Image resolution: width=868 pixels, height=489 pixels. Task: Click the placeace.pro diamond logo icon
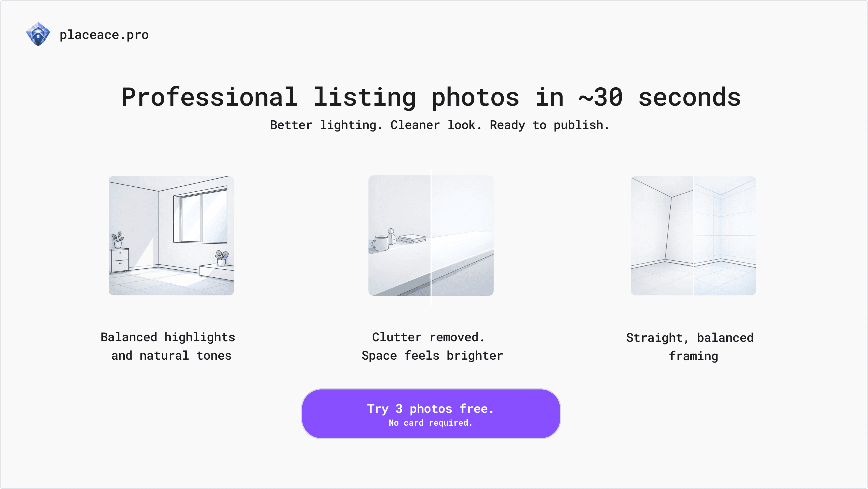coord(38,34)
